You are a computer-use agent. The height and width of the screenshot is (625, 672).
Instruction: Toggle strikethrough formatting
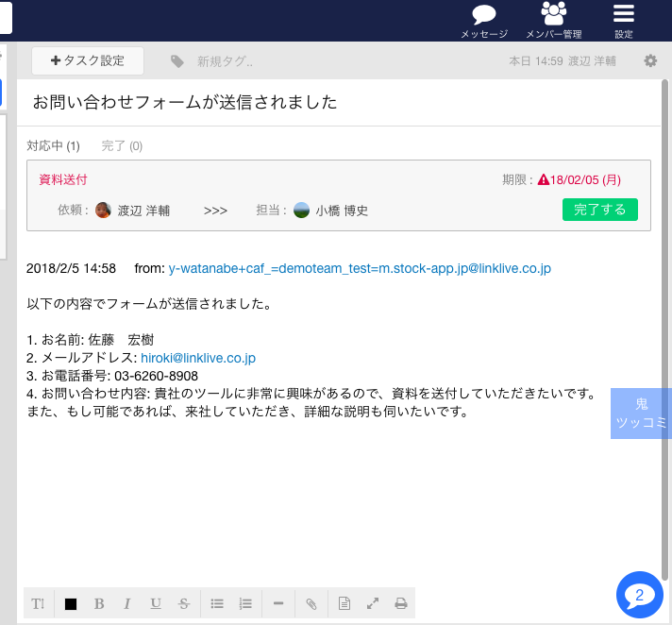click(x=184, y=603)
